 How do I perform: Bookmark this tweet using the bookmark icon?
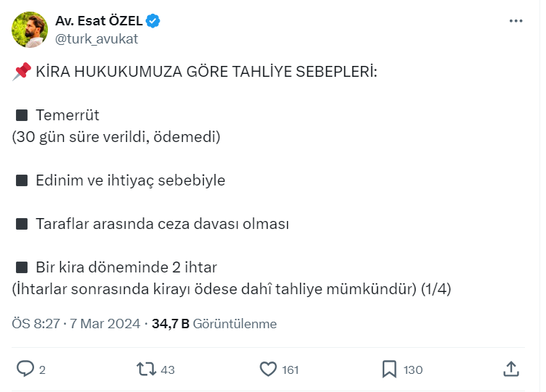(x=389, y=369)
